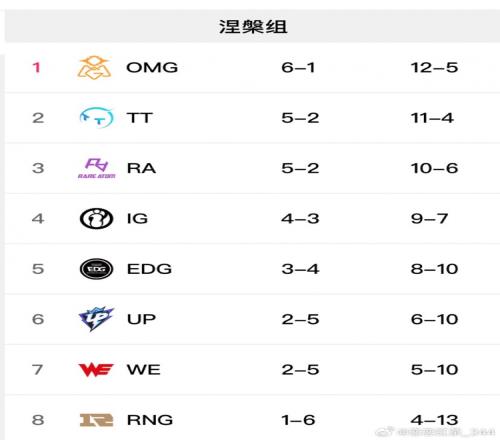
Task: Open the OMG team name
Action: pyautogui.click(x=152, y=68)
